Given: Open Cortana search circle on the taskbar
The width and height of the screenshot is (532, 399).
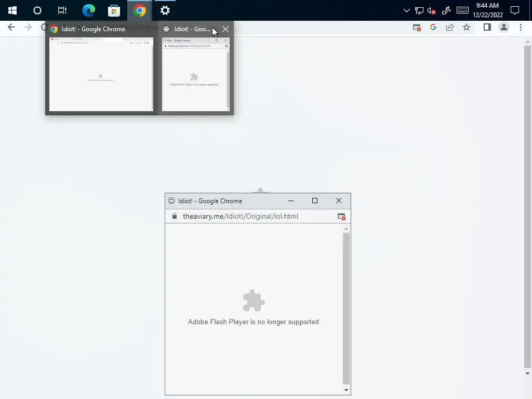Looking at the screenshot, I should pyautogui.click(x=37, y=10).
